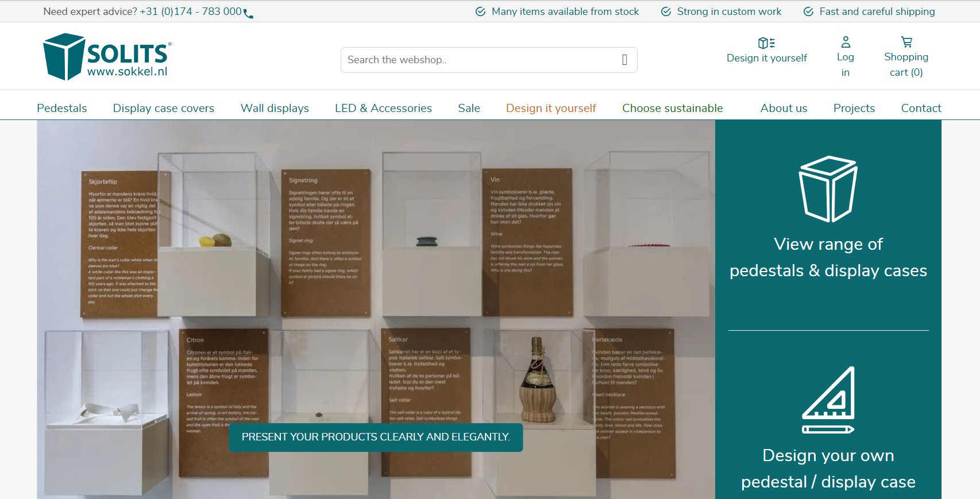Open the Sale page

point(469,109)
